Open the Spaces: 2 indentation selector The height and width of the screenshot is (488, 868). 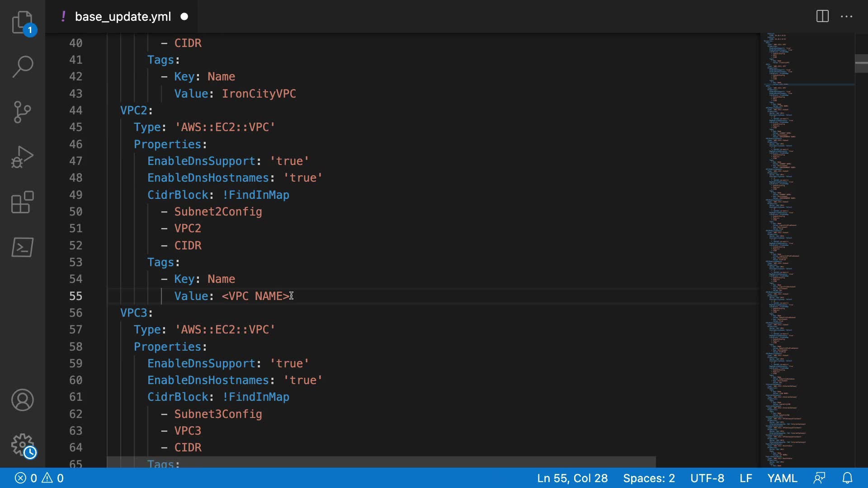649,478
